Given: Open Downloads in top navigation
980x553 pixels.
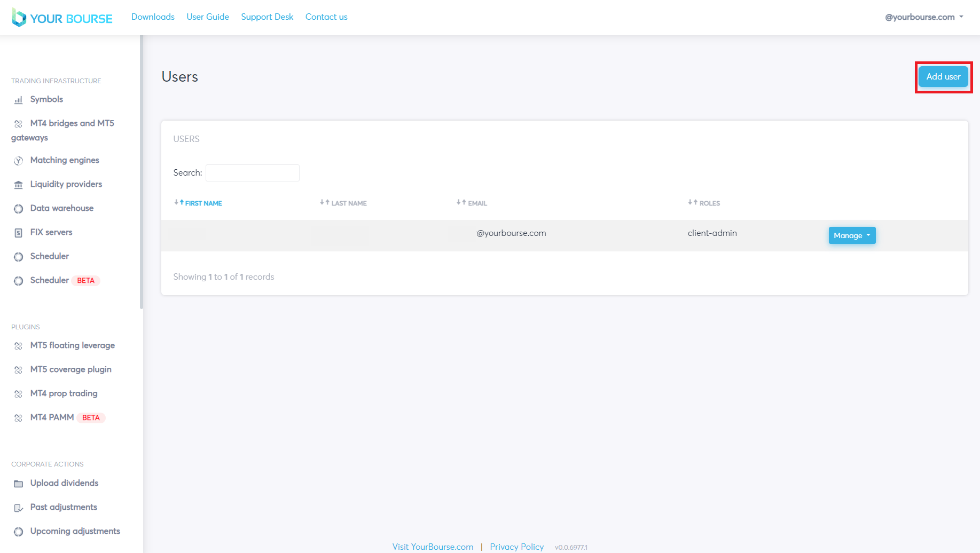Looking at the screenshot, I should 153,17.
